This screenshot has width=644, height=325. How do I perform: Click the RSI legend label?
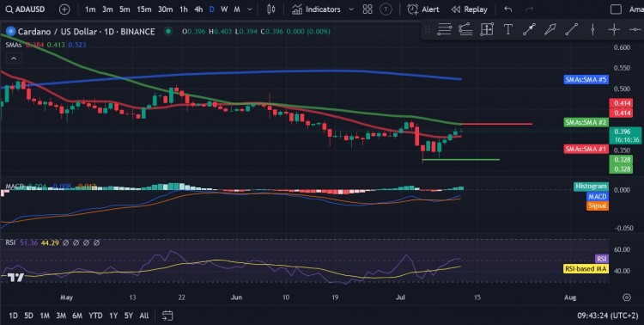[10, 242]
